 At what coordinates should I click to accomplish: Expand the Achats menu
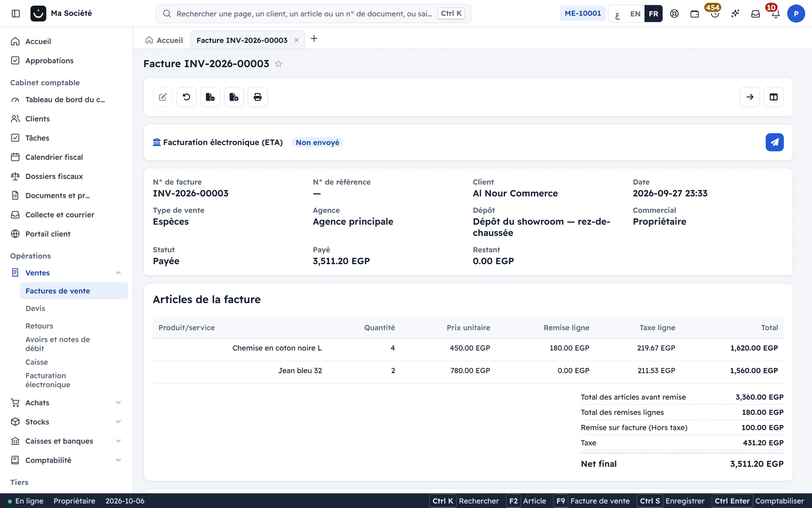coord(118,402)
